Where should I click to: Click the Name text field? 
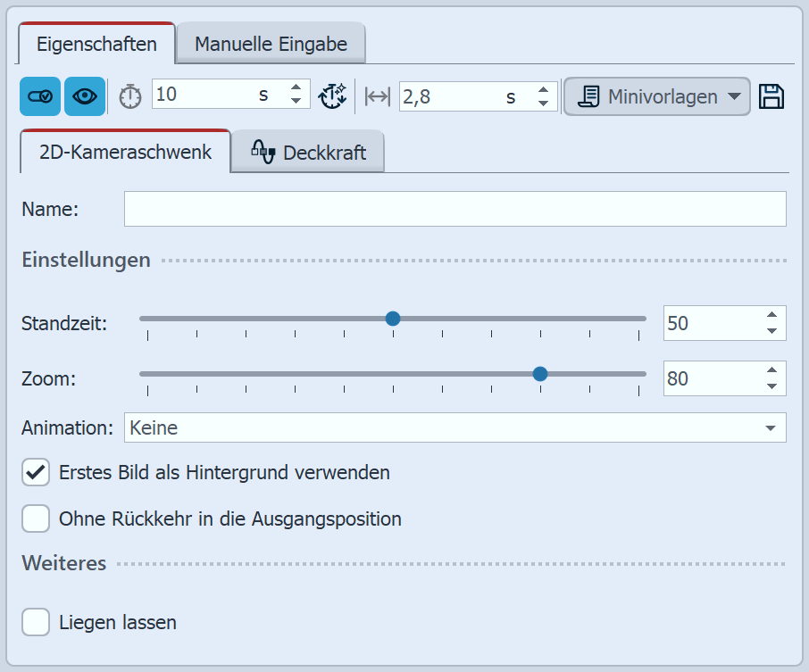[455, 209]
